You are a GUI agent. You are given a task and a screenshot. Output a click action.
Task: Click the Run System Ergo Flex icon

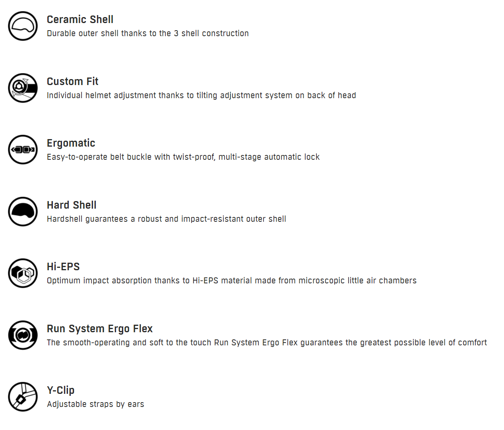click(23, 335)
